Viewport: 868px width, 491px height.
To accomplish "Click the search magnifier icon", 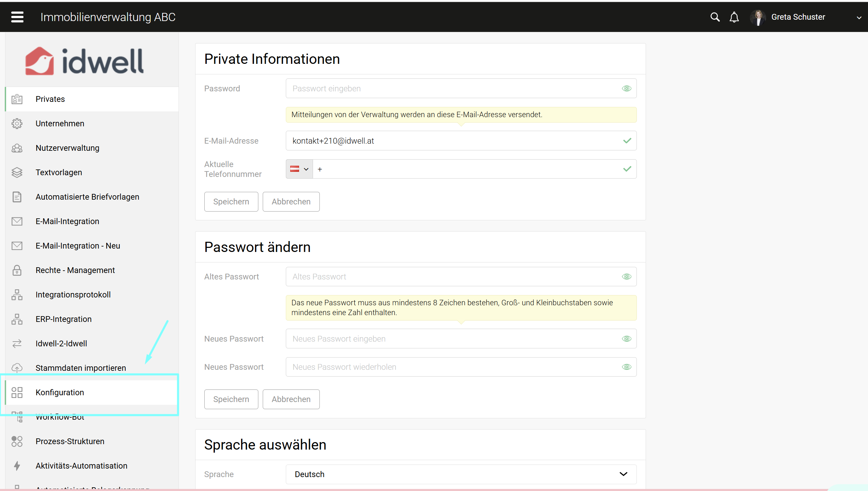I will (715, 17).
